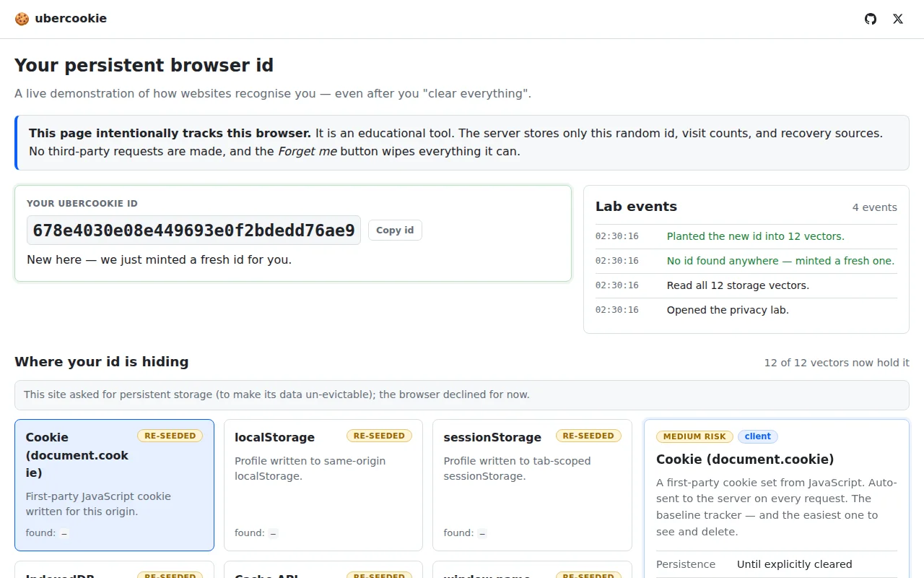Select the sessionStorage vector card
Screen dimensions: 924x578
[x=532, y=485]
